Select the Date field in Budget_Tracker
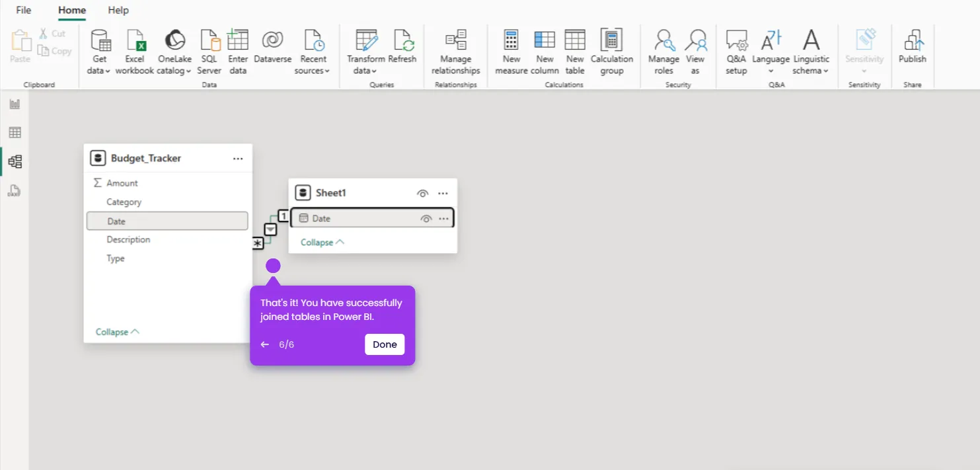 [x=167, y=221]
